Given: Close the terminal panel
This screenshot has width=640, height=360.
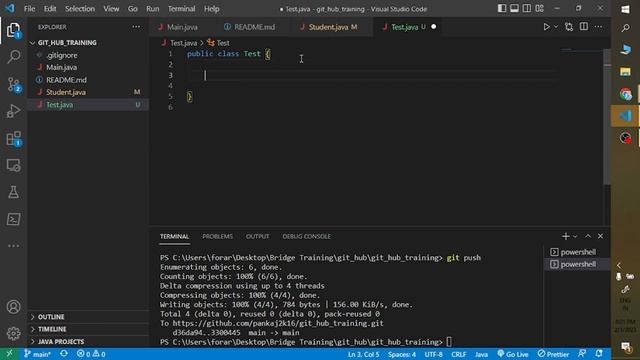Looking at the screenshot, I should point(600,236).
